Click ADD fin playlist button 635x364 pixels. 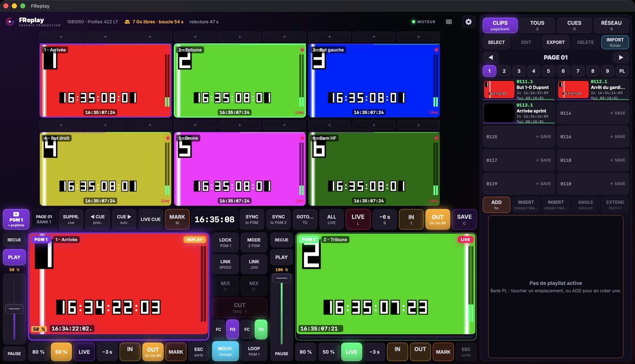coord(496,205)
